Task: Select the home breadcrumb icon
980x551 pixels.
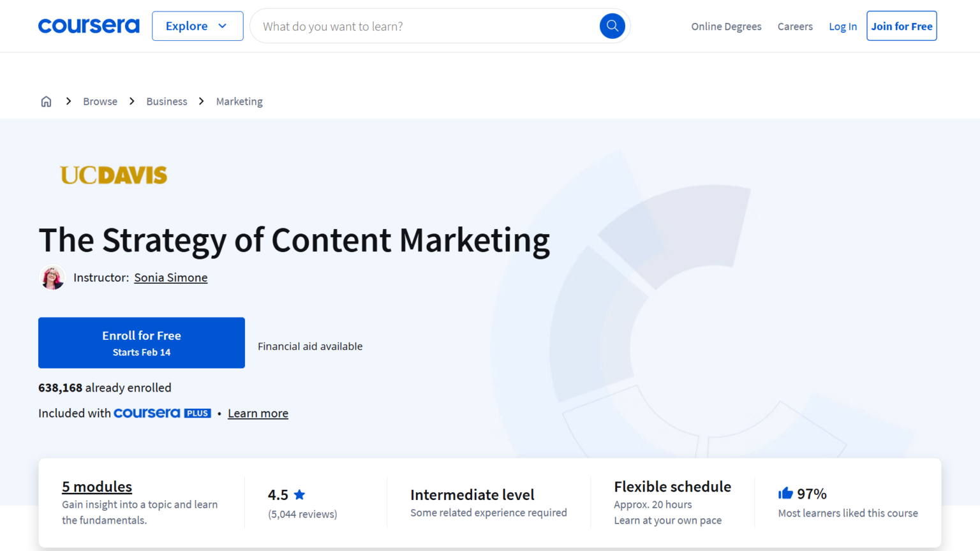Action: 46,101
